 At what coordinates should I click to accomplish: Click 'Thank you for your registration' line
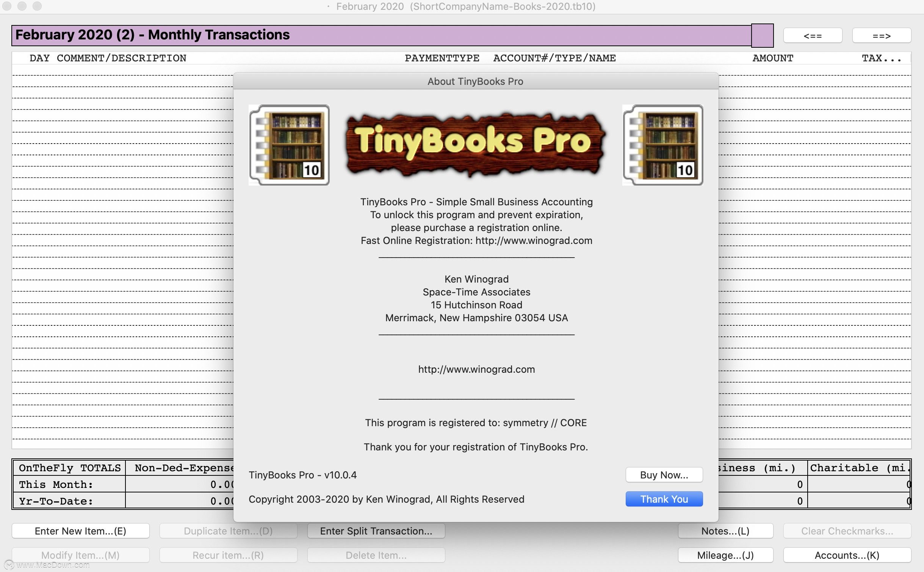click(x=476, y=447)
